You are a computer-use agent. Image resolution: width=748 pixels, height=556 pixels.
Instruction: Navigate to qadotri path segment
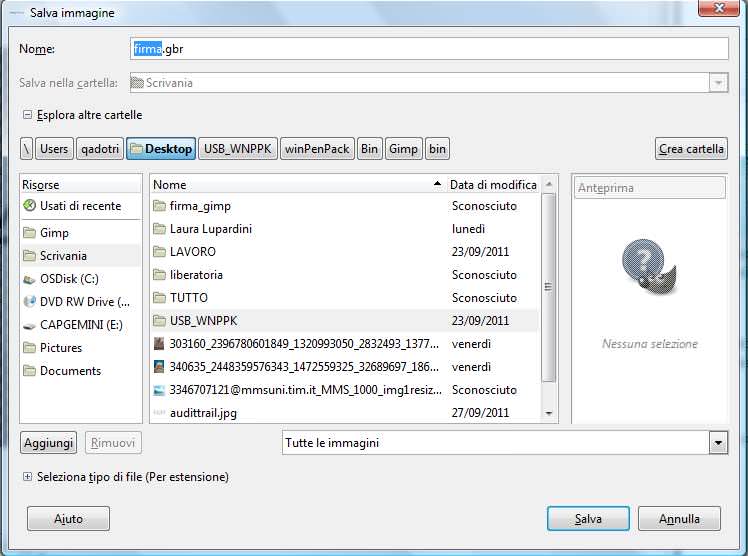pyautogui.click(x=100, y=149)
